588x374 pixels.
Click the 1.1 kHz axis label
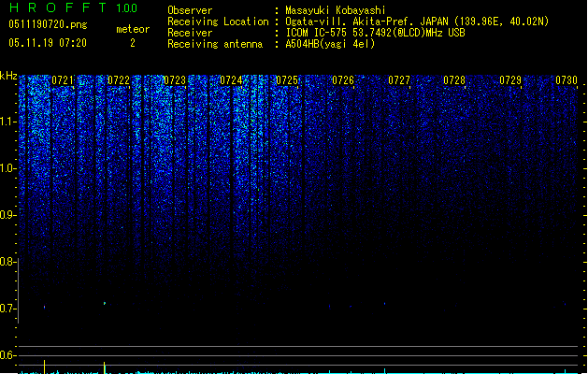pos(7,122)
